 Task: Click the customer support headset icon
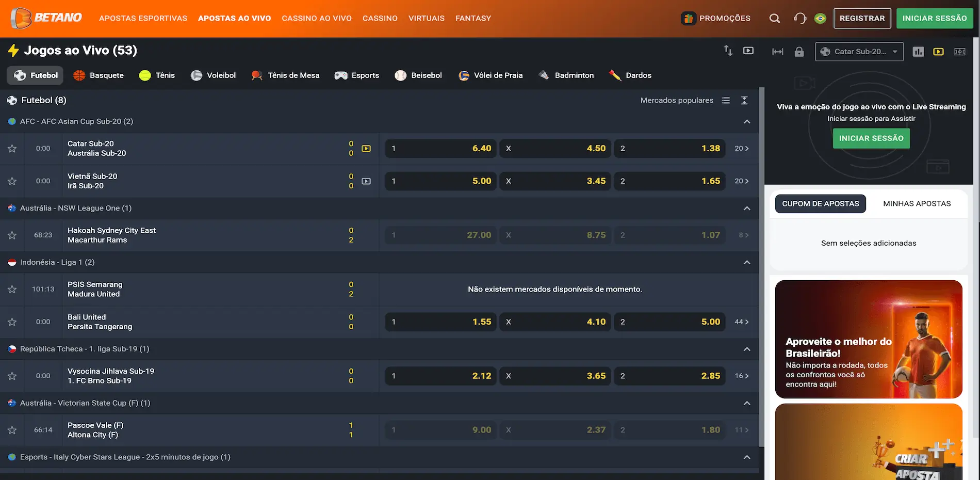pyautogui.click(x=800, y=19)
